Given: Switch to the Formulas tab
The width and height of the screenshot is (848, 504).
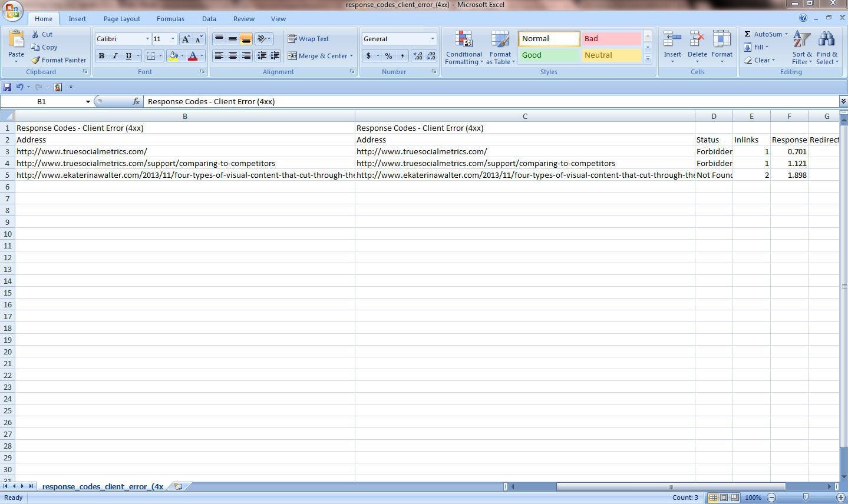Looking at the screenshot, I should pyautogui.click(x=170, y=19).
